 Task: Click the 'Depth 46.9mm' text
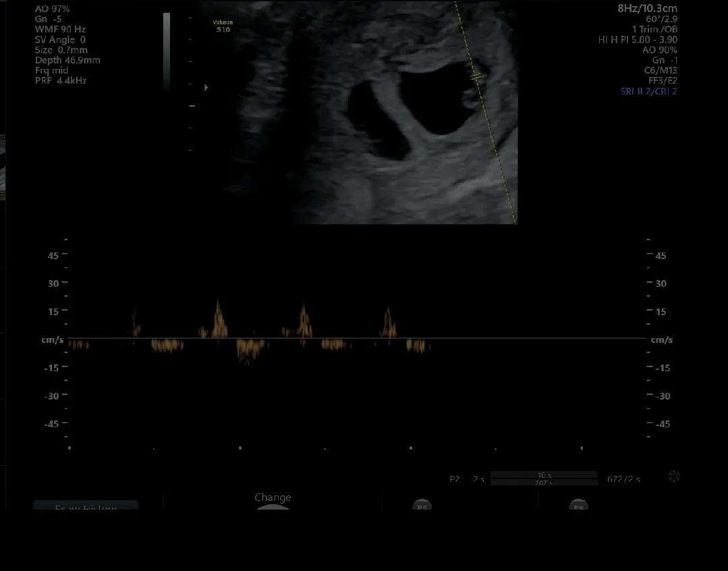click(67, 60)
